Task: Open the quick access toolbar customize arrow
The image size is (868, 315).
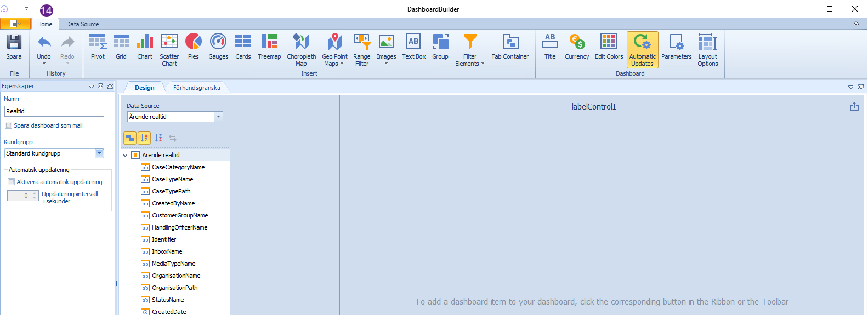Action: click(26, 9)
